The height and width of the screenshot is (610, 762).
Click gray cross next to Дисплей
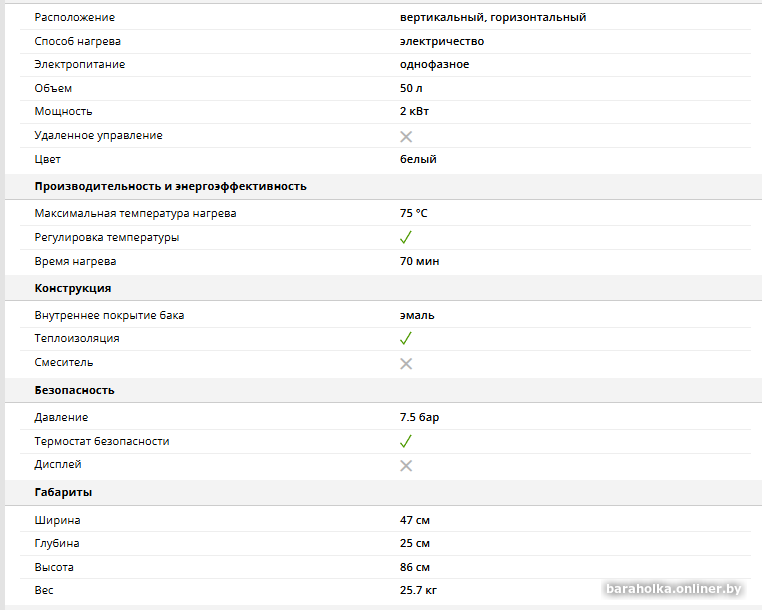click(x=406, y=466)
